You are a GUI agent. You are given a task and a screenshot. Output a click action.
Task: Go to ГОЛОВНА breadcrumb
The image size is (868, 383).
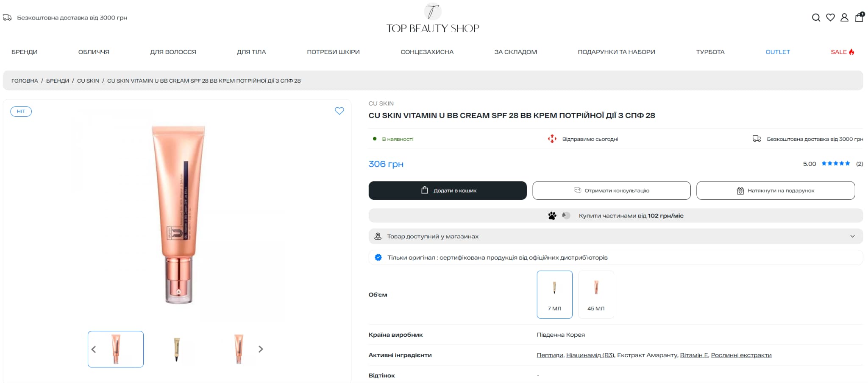(25, 81)
